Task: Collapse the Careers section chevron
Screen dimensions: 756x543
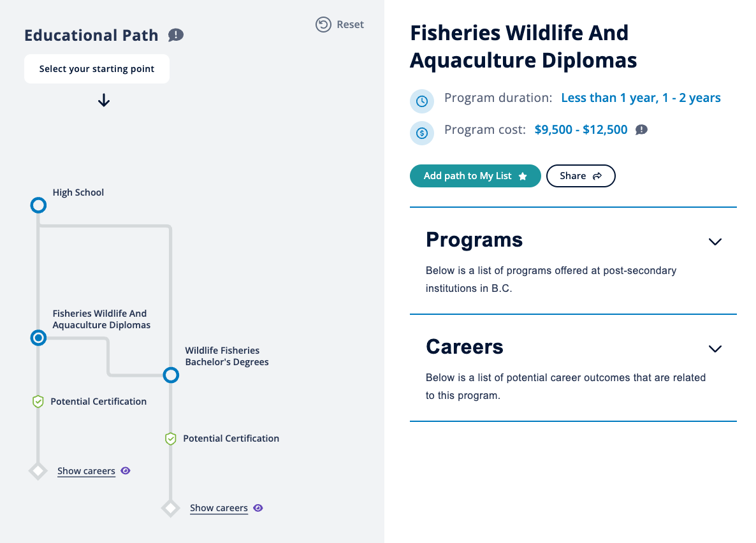Action: [x=715, y=349]
